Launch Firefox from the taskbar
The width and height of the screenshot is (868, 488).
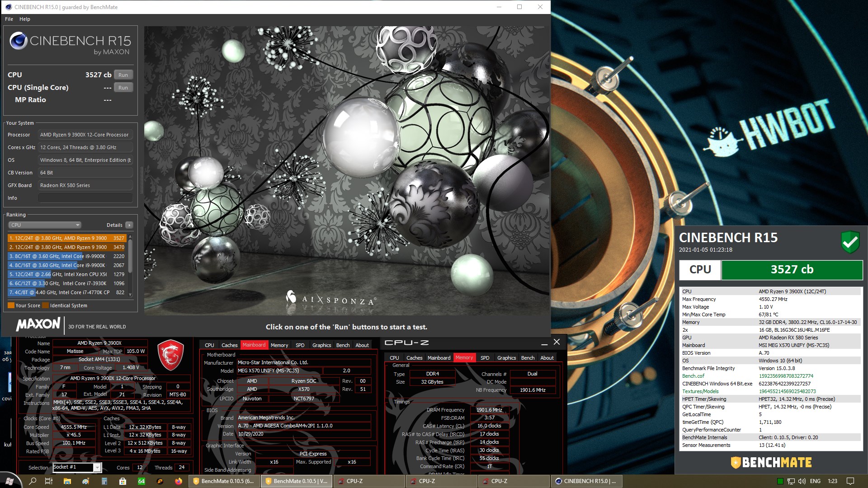coord(179,481)
